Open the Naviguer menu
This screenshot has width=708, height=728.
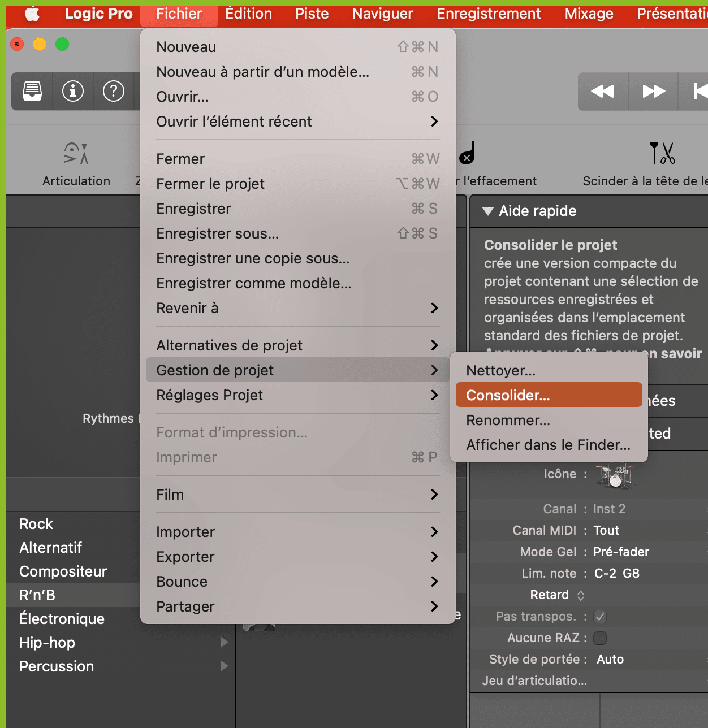382,14
